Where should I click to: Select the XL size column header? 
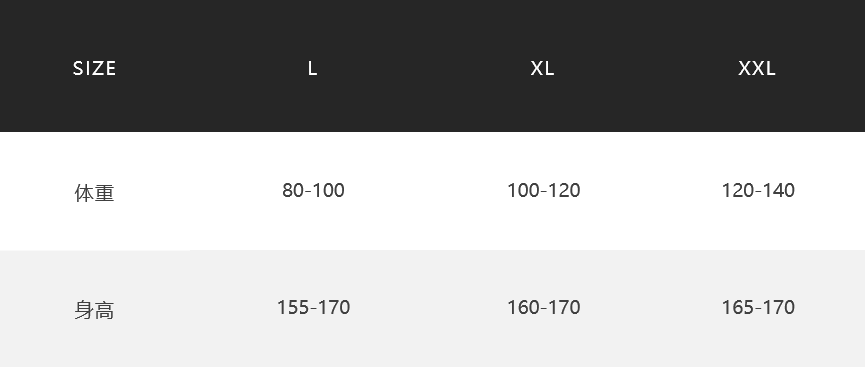542,68
